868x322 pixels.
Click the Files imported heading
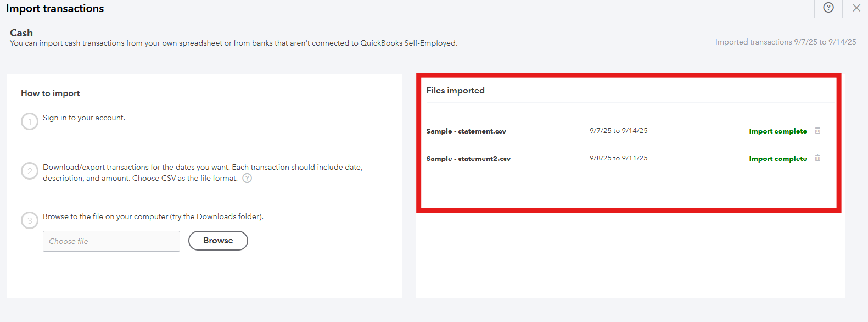[x=455, y=91]
